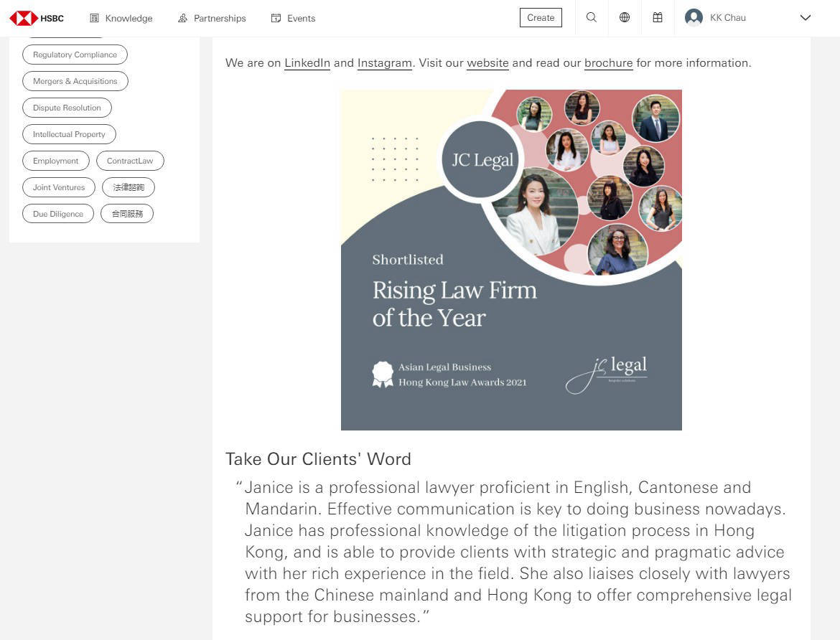840x640 pixels.
Task: Select the Due Diligence tag
Action: (x=58, y=214)
